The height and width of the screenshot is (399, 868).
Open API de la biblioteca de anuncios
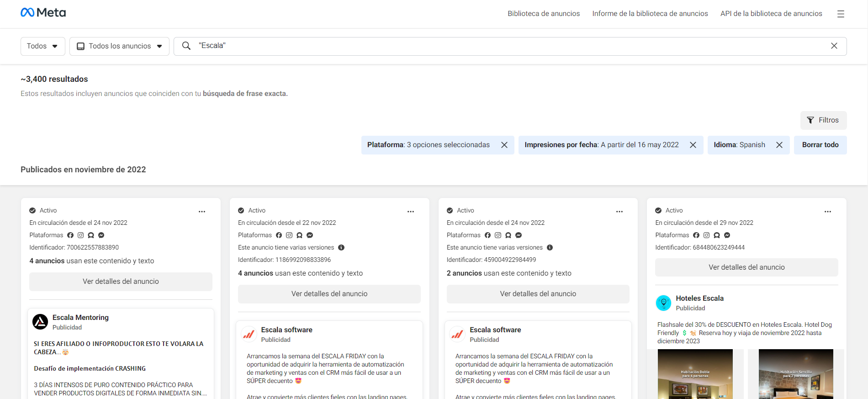coord(771,14)
